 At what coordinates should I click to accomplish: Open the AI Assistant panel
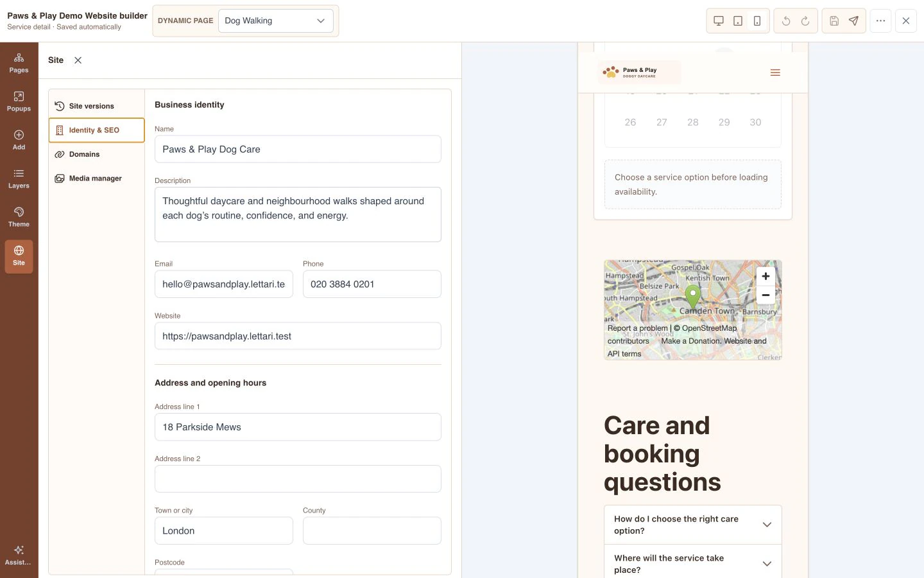[x=19, y=556]
